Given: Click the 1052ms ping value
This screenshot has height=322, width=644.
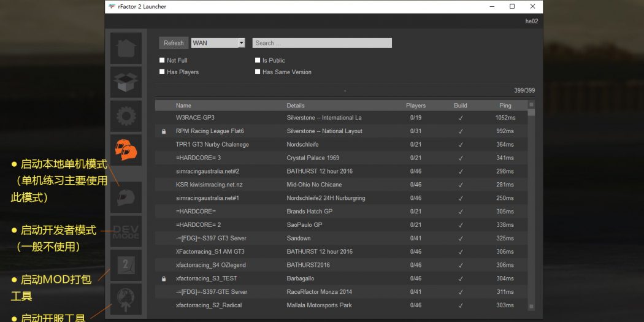Looking at the screenshot, I should point(505,118).
